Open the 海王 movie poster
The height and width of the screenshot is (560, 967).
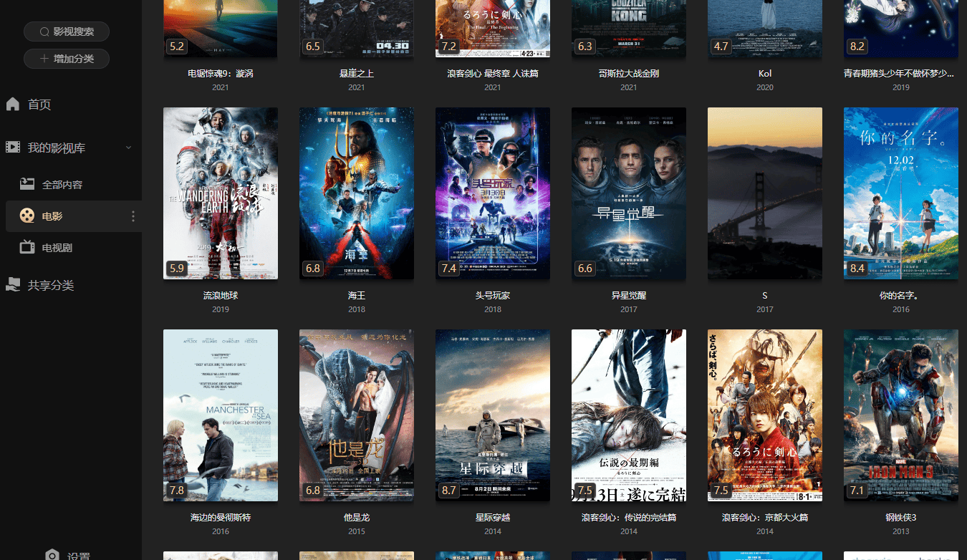[x=357, y=193]
